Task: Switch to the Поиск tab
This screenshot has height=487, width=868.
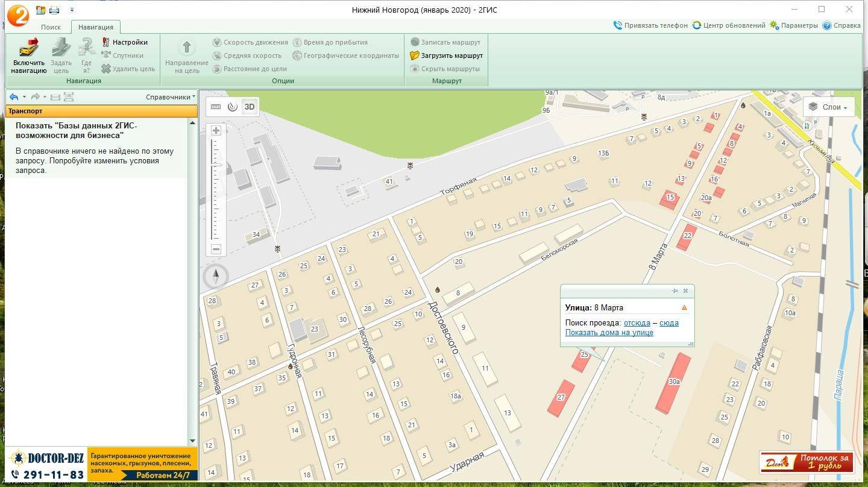Action: [51, 27]
